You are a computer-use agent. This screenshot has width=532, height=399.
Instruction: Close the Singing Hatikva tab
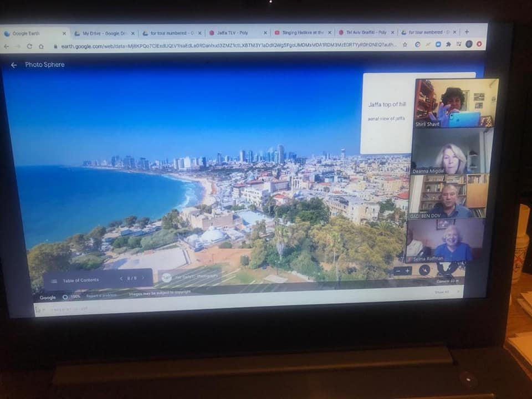pyautogui.click(x=329, y=33)
